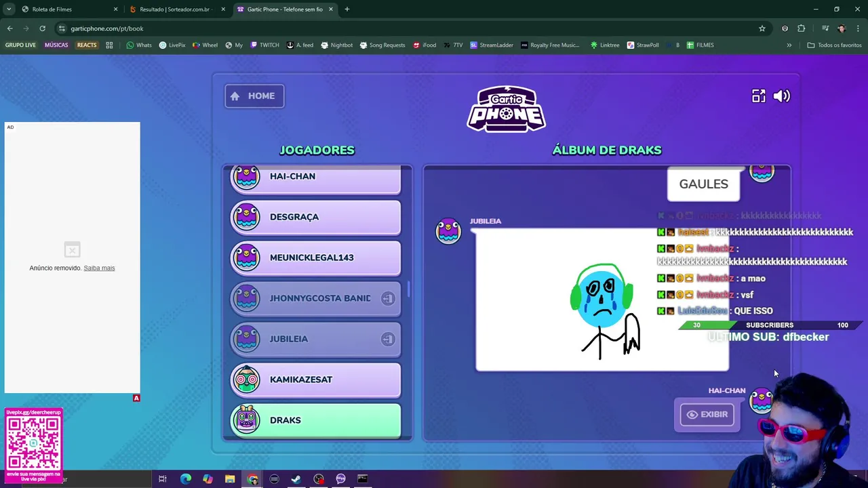Click DRAKS's avatar in the list
This screenshot has height=488, width=868.
point(246,420)
